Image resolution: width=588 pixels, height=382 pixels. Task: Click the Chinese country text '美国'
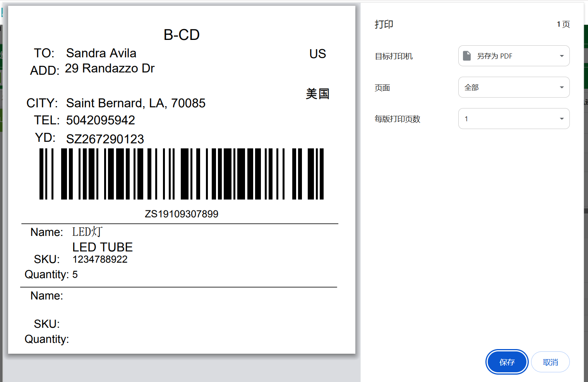318,94
